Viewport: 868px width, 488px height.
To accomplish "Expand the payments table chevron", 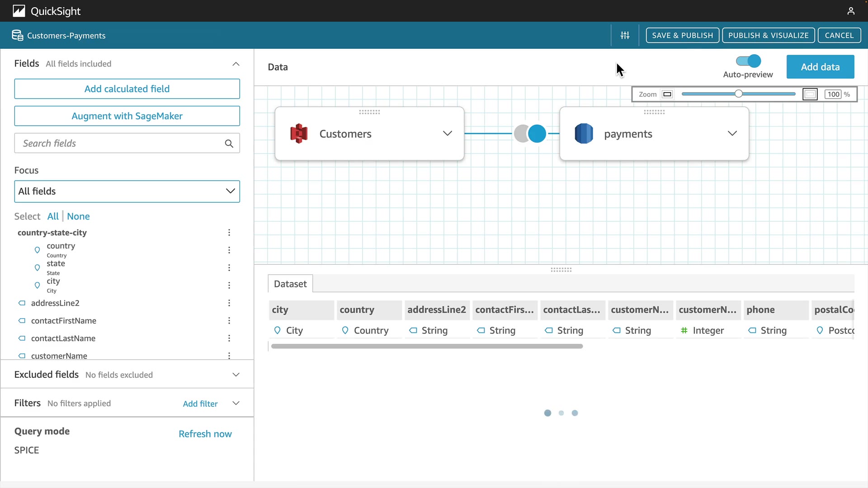I will tap(732, 134).
